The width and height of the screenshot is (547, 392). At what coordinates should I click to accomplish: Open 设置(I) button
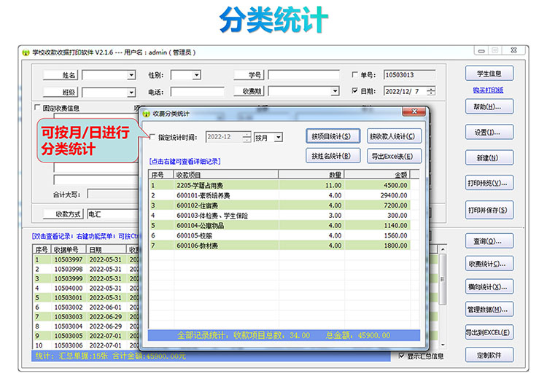pyautogui.click(x=489, y=132)
